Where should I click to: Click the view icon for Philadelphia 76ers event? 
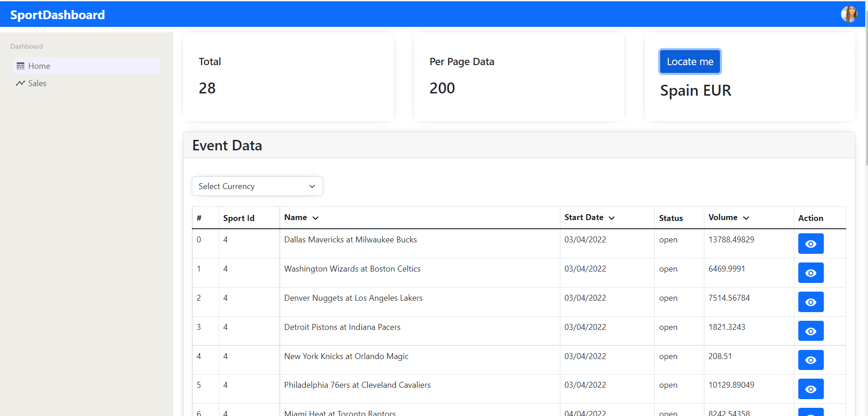[x=810, y=389]
